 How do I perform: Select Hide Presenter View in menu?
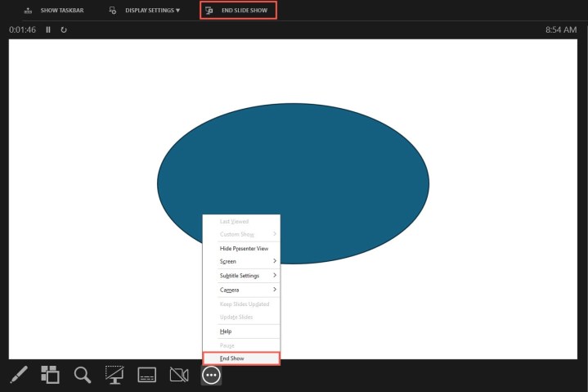click(x=244, y=248)
